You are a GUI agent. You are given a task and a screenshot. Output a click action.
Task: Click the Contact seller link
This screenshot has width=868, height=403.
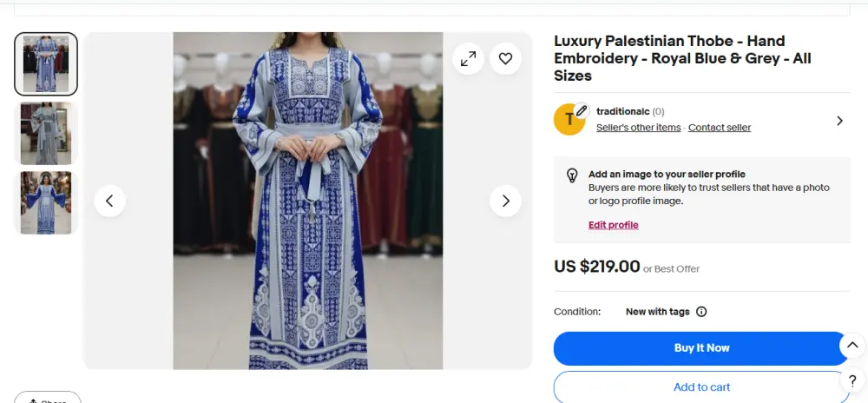719,128
